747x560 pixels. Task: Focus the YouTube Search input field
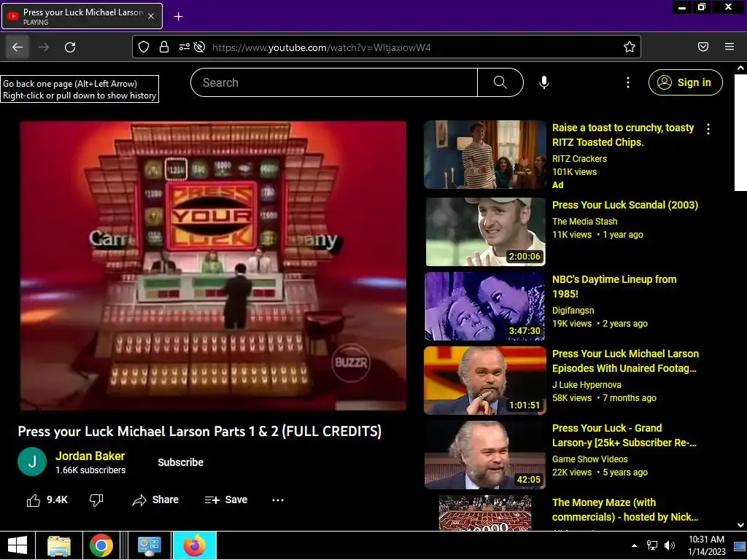pos(334,82)
